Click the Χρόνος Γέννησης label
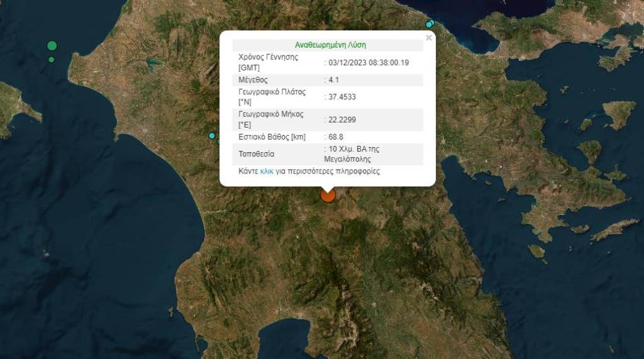Screen dimensions: 644x359 coord(268,62)
